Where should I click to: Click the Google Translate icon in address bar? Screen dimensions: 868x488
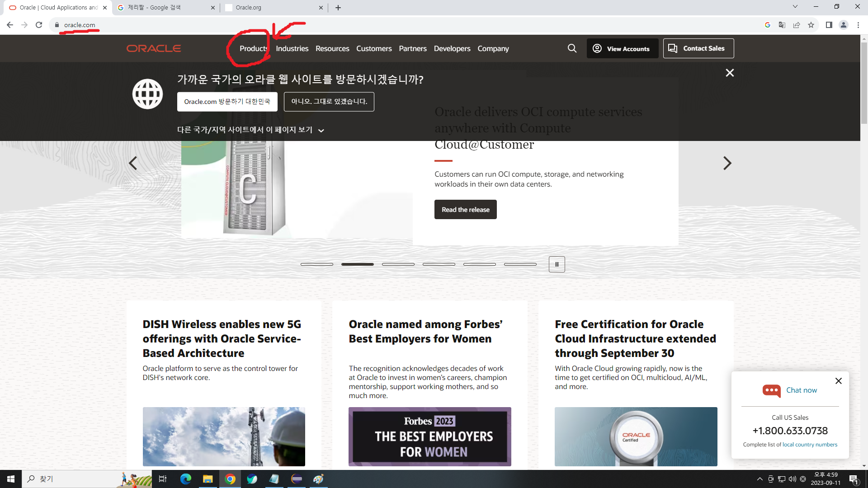[x=782, y=25]
